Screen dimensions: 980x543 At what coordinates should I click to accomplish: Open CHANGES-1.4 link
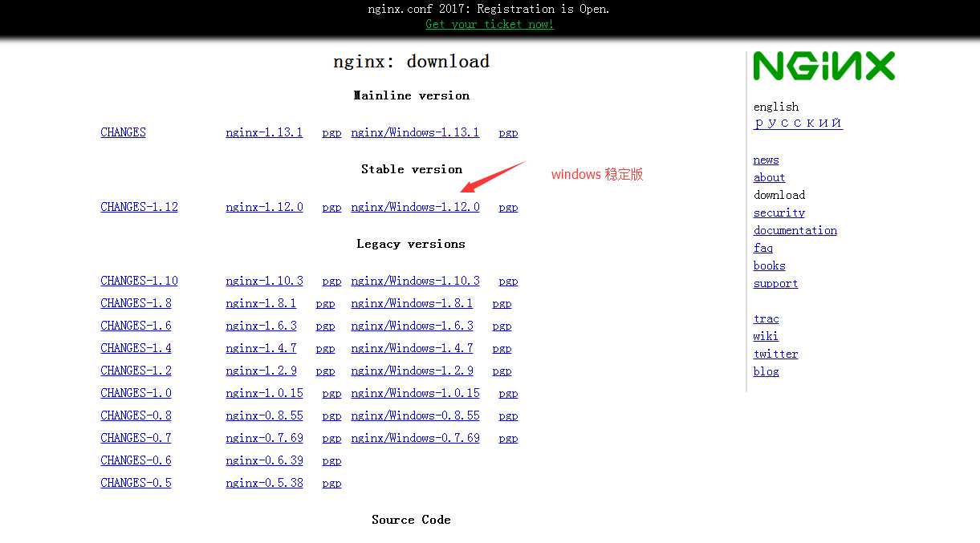(136, 348)
